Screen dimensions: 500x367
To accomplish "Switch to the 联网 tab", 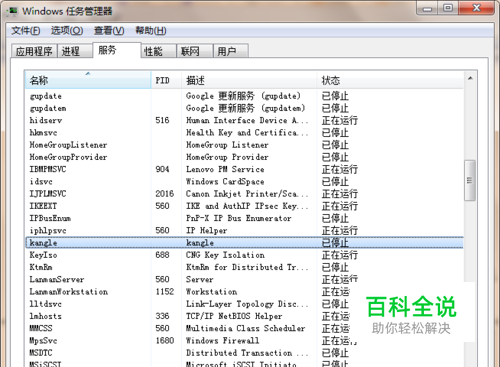I will [x=195, y=51].
